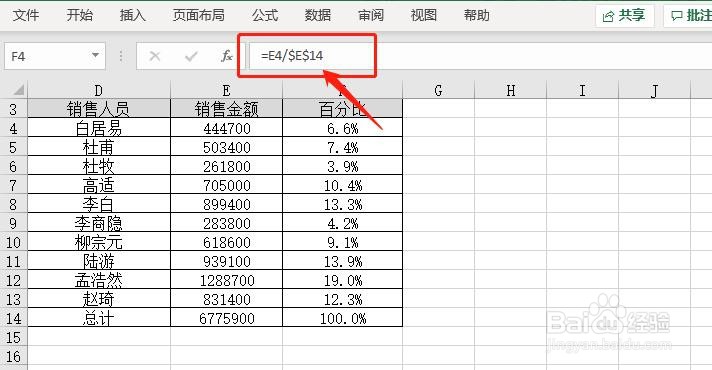Open the Insert Function fx icon

click(x=227, y=56)
